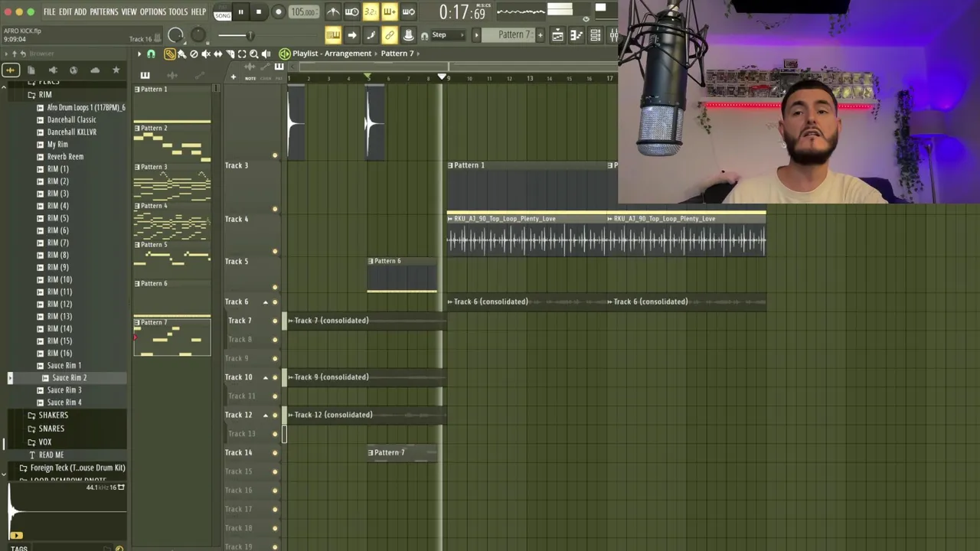The width and height of the screenshot is (980, 551).
Task: Collapse Track 6 group arrow
Action: coord(266,302)
